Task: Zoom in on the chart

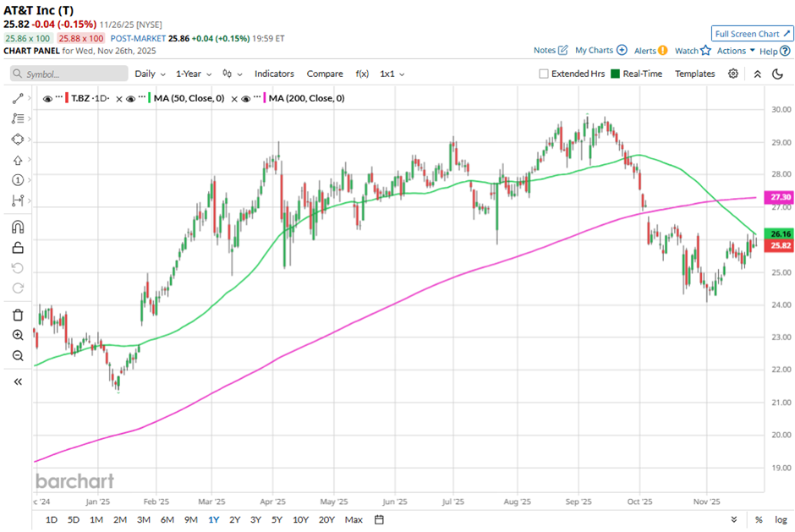Action: click(x=17, y=335)
